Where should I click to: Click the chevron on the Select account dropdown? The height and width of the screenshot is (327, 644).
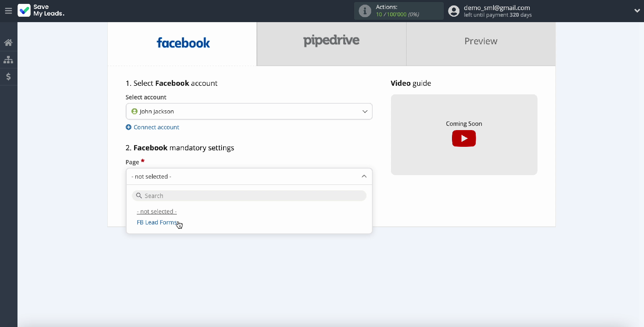(x=365, y=111)
